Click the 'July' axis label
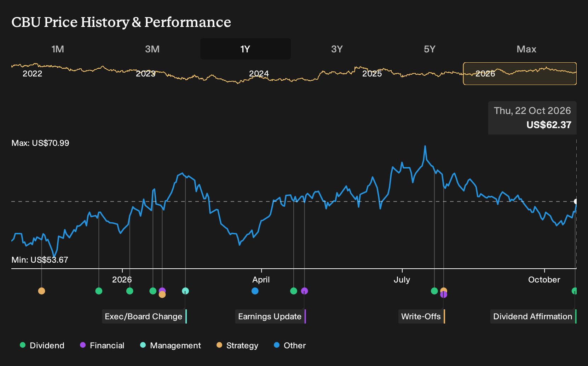Viewport: 588px width, 366px height. [x=402, y=280]
